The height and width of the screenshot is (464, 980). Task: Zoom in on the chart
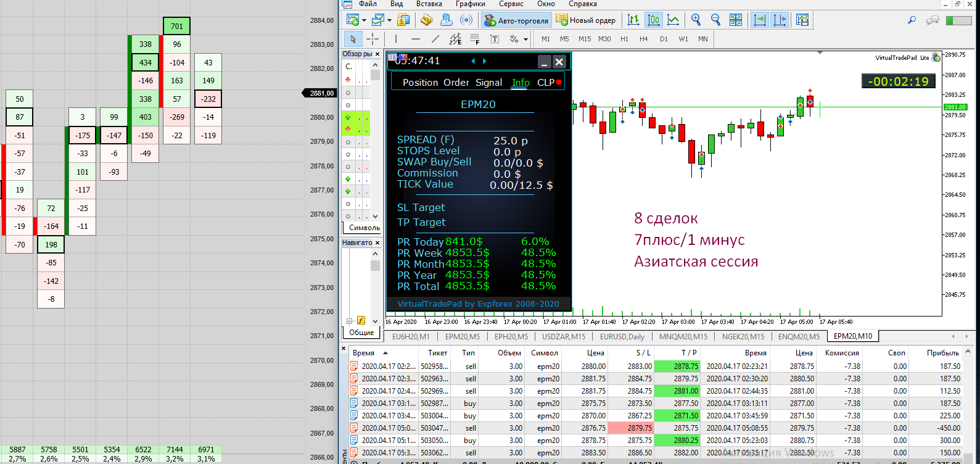click(696, 20)
